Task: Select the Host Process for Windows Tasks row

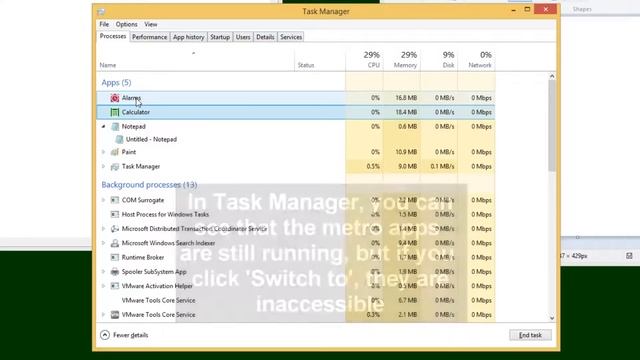Action: point(296,214)
